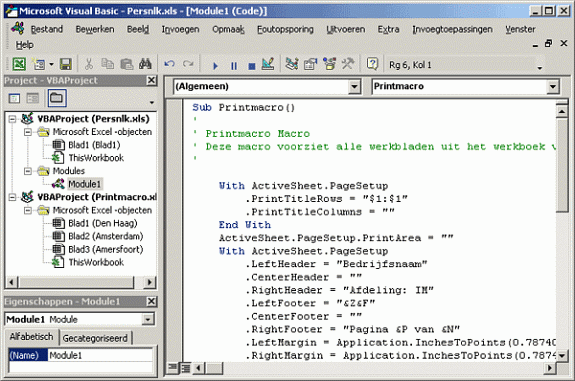This screenshot has width=575, height=381.
Task: Open the Opmaak menu
Action: [x=228, y=29]
